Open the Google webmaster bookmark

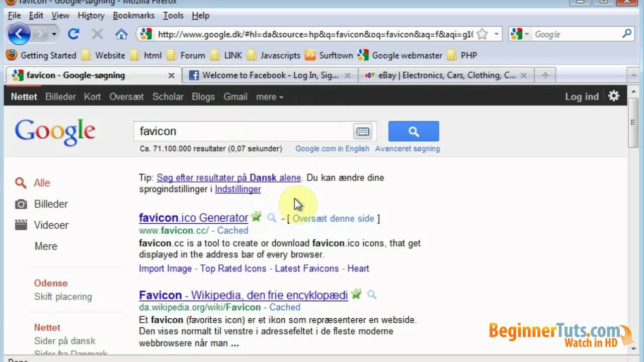pyautogui.click(x=406, y=55)
